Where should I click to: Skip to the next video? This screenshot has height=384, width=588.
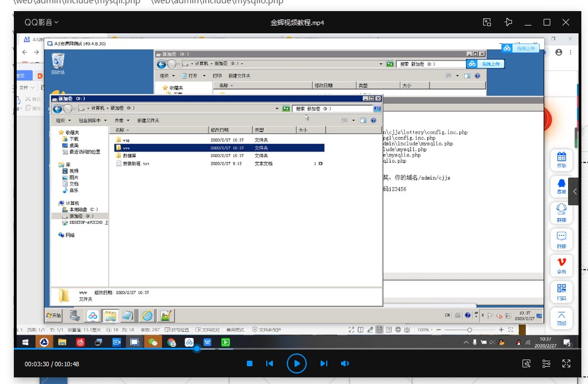tap(323, 363)
